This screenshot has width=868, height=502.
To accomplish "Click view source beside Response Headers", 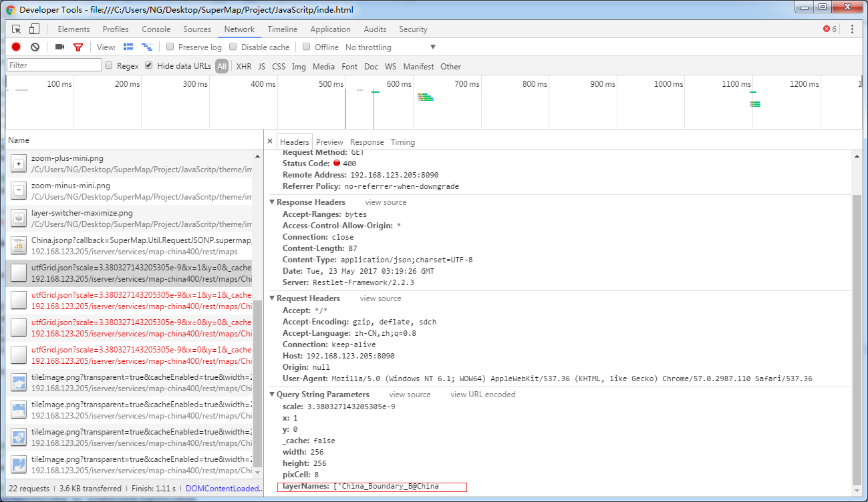I will coord(386,202).
